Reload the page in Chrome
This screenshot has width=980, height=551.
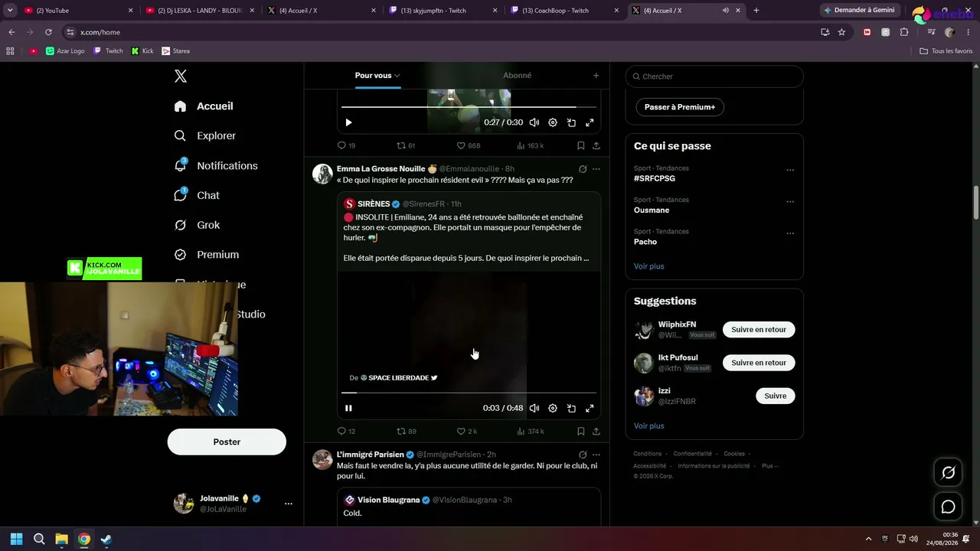click(x=48, y=32)
